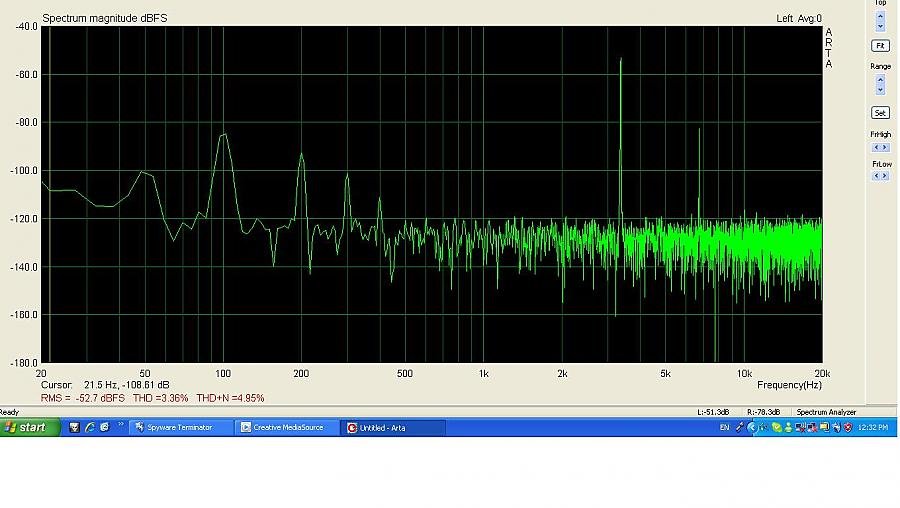Viewport: 900px width, 508px height.
Task: Increase Range with the up arrow
Action: tap(880, 79)
